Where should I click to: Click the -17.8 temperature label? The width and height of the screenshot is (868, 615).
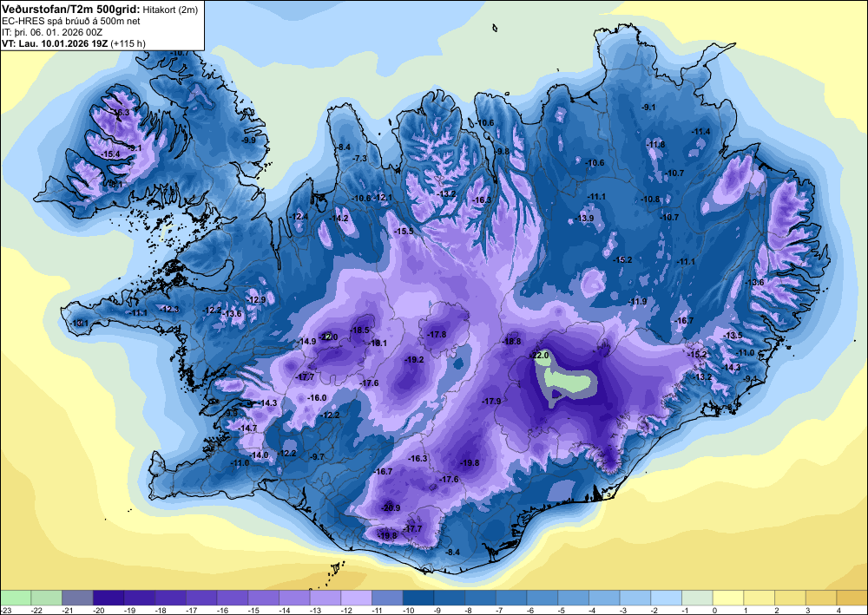click(x=437, y=335)
